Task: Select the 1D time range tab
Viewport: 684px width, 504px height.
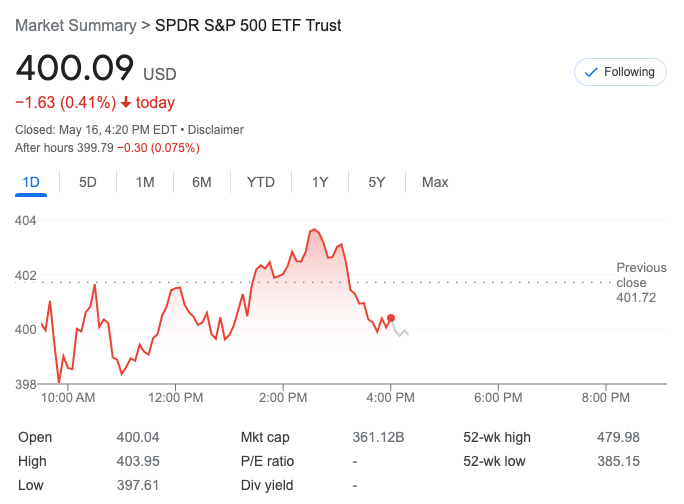Action: coord(31,182)
